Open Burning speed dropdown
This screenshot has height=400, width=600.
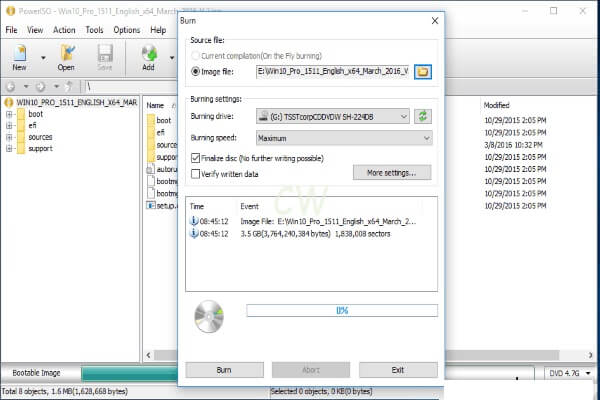pyautogui.click(x=344, y=138)
